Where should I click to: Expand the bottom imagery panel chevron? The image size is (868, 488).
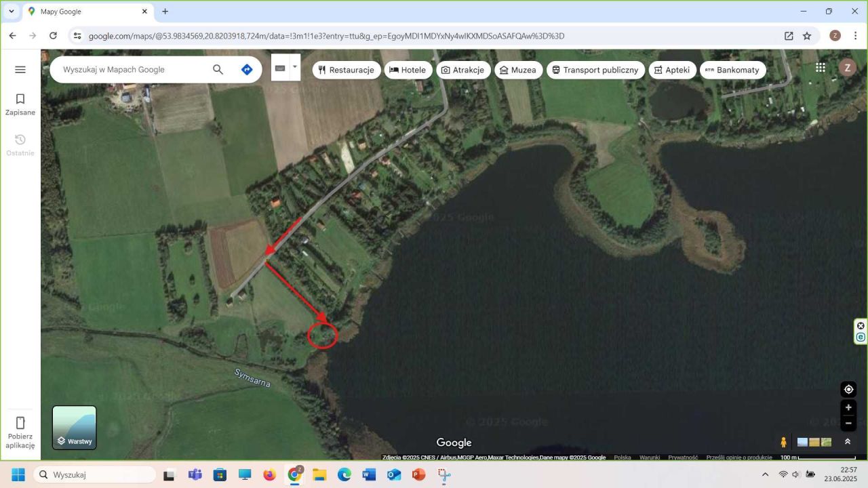[x=848, y=442]
